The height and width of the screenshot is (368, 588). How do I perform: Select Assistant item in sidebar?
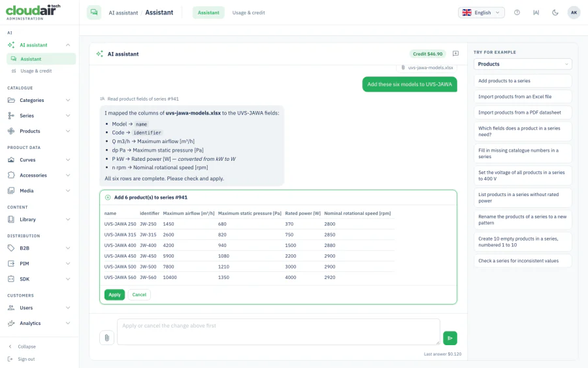point(41,59)
